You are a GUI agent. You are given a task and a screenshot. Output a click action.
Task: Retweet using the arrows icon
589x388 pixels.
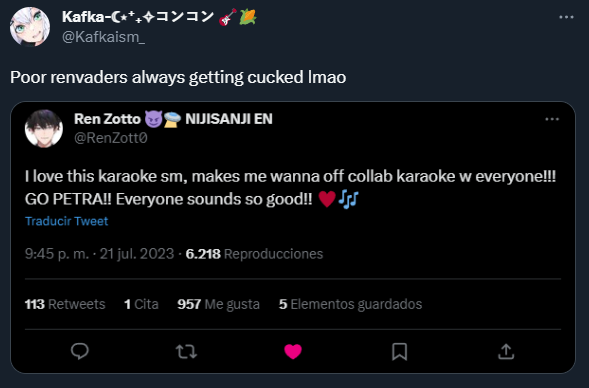(186, 352)
